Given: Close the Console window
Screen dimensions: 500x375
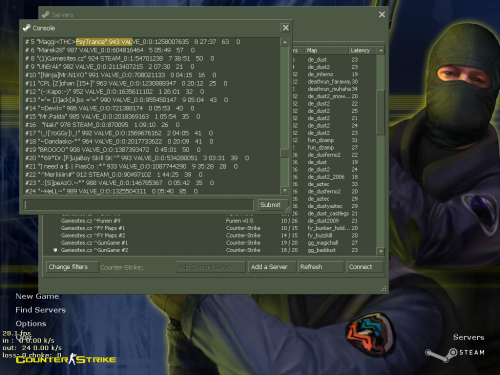Looking at the screenshot, I should (x=286, y=28).
